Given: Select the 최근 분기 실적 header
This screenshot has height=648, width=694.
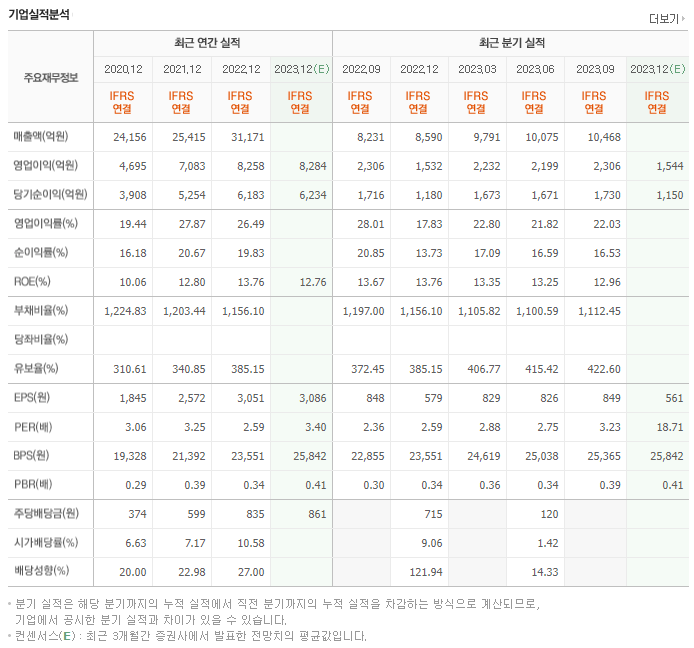Looking at the screenshot, I should click(x=512, y=43).
